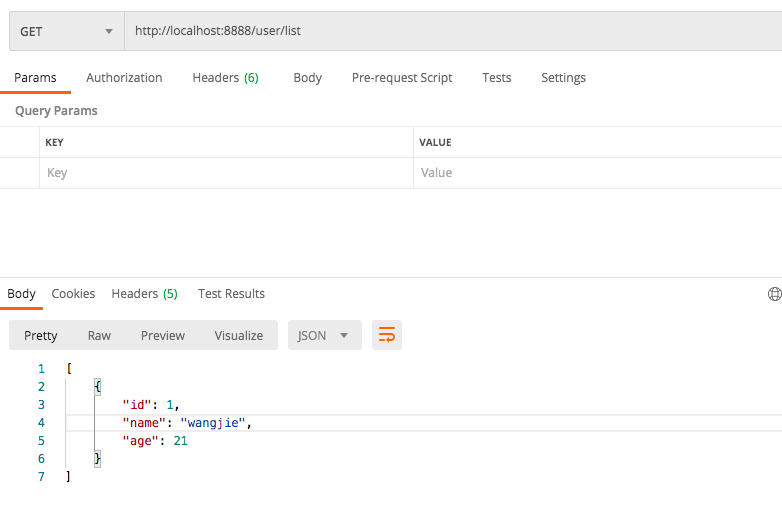Select the Raw view button
This screenshot has width=782, height=509.
(99, 336)
